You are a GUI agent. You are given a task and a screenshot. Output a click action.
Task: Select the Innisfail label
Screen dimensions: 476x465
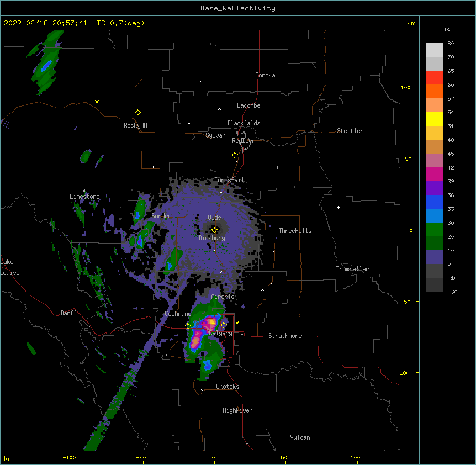point(229,180)
